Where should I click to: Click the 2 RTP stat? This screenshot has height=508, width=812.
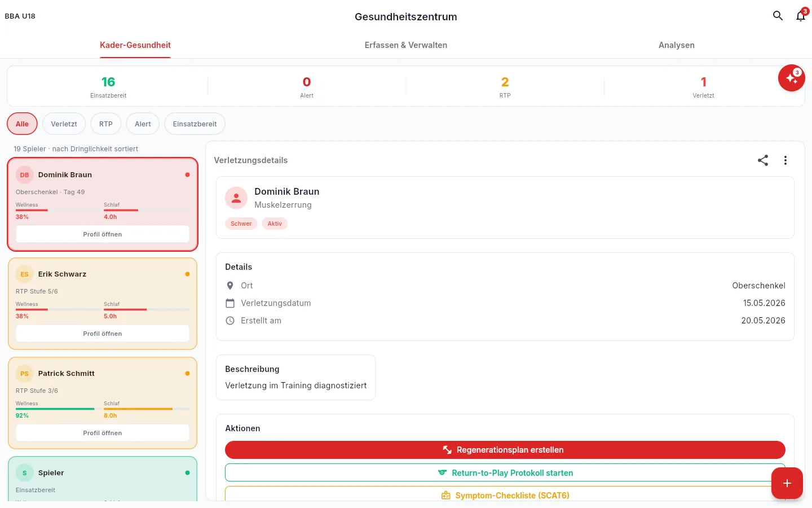tap(505, 87)
